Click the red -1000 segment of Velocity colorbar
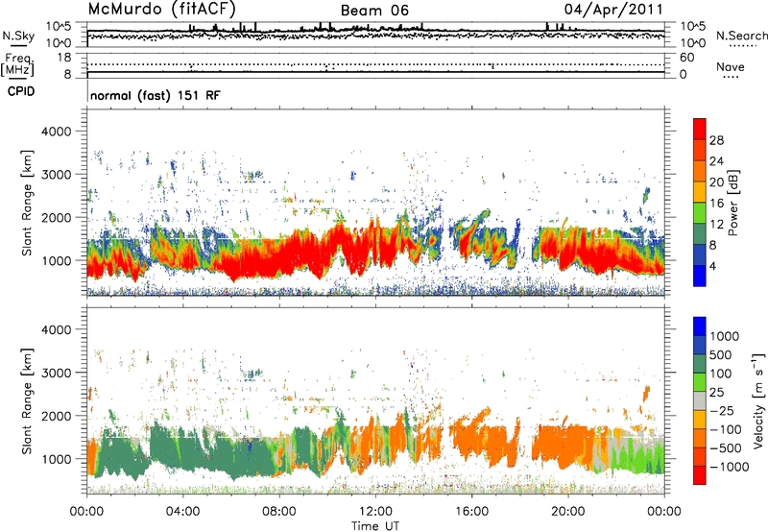Image resolution: width=768 pixels, height=532 pixels. point(700,475)
